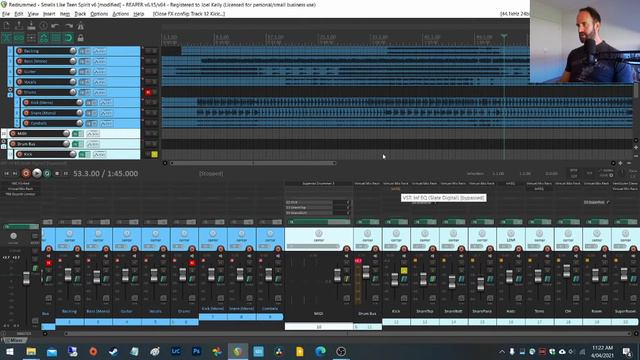Click the Save Project toolbar icon

(31, 26)
